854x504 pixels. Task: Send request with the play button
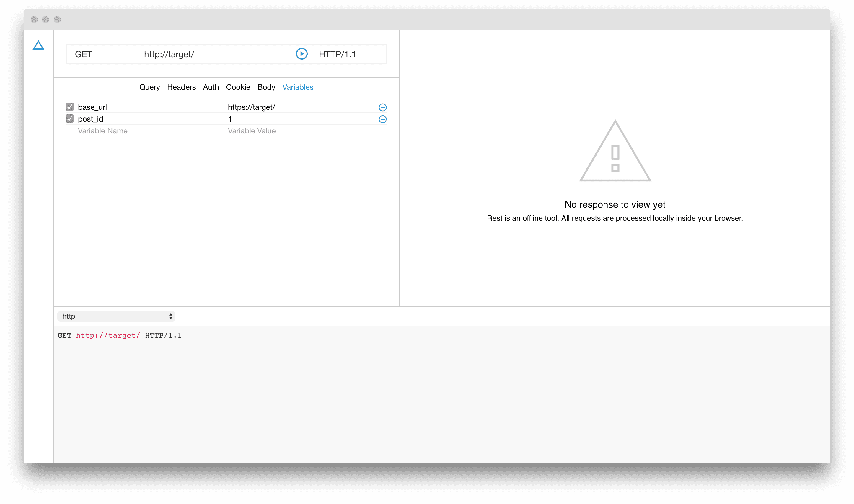(x=301, y=54)
